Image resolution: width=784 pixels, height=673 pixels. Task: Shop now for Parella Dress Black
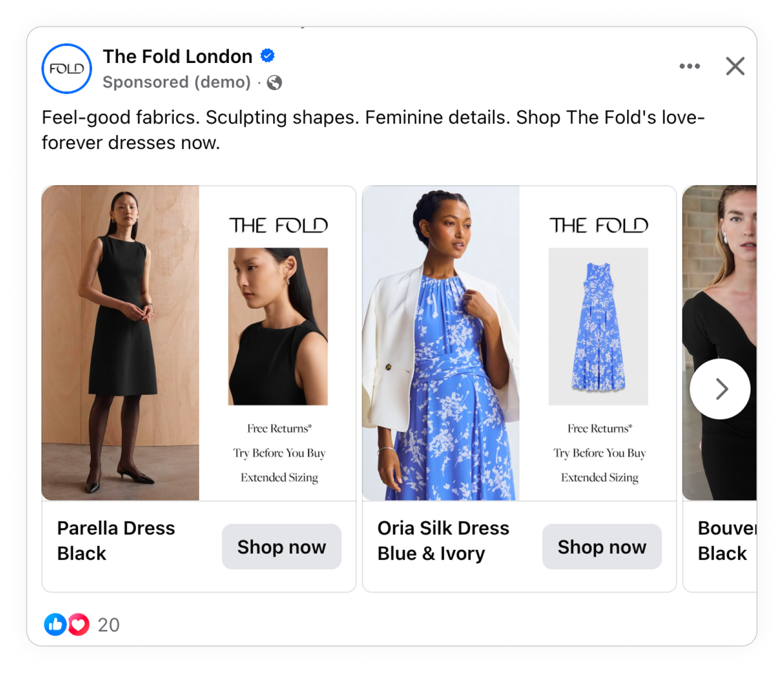(282, 547)
